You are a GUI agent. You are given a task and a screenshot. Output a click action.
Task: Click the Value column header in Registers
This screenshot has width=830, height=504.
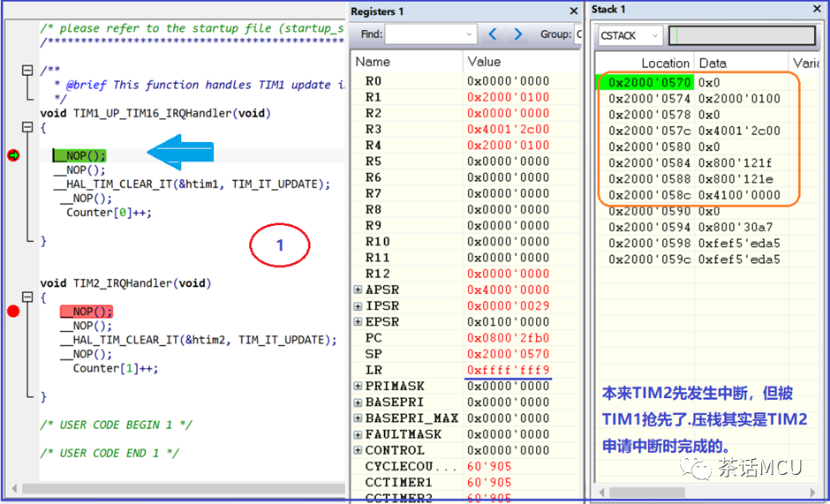point(521,62)
